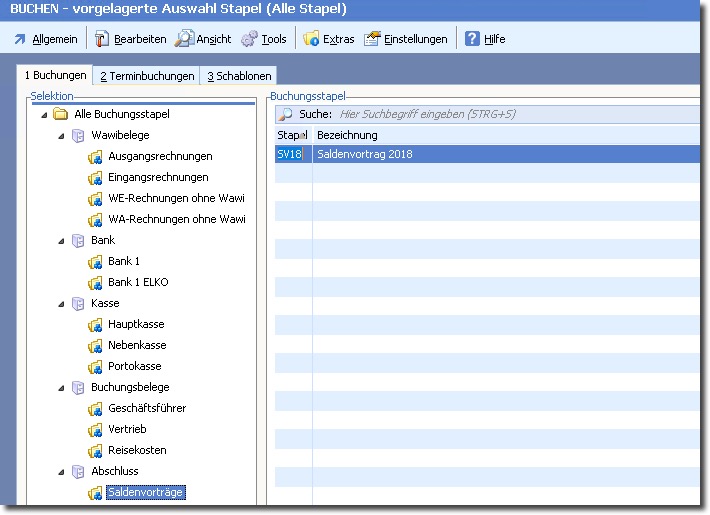Screen dimensions: 710x515
Task: Click the Bank 1 ELKO stack icon
Action: pyautogui.click(x=96, y=283)
